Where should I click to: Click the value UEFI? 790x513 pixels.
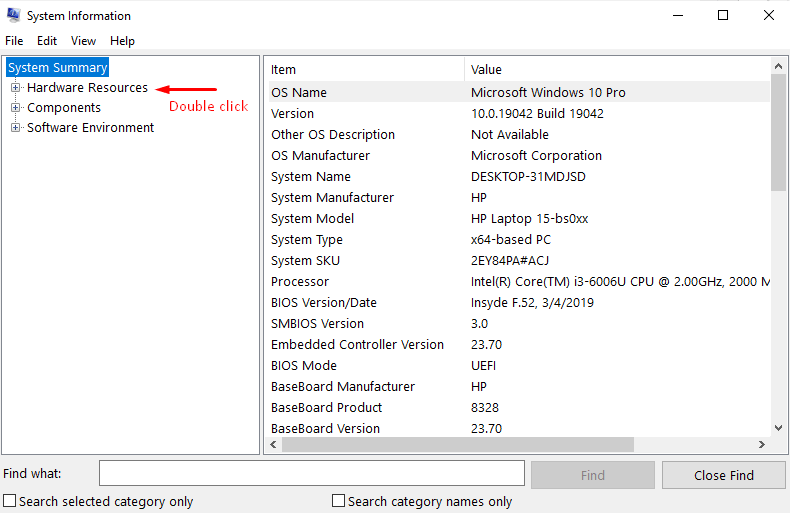(x=483, y=366)
